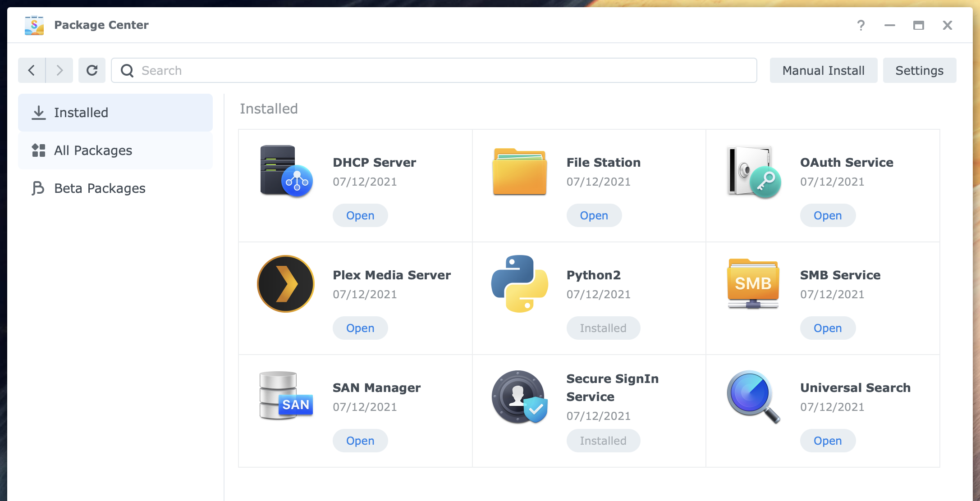Maximize the Package Center window

point(919,25)
